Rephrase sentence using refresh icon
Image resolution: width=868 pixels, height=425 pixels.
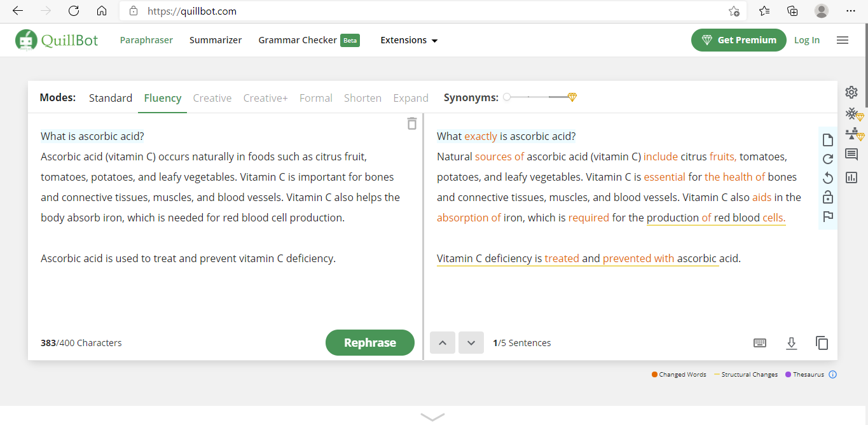coord(828,159)
